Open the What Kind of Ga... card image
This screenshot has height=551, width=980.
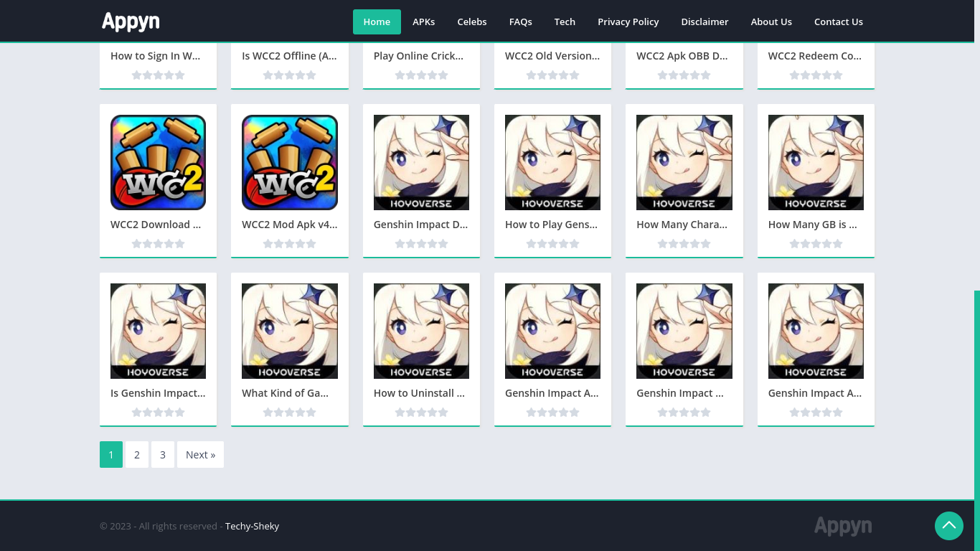coord(290,331)
